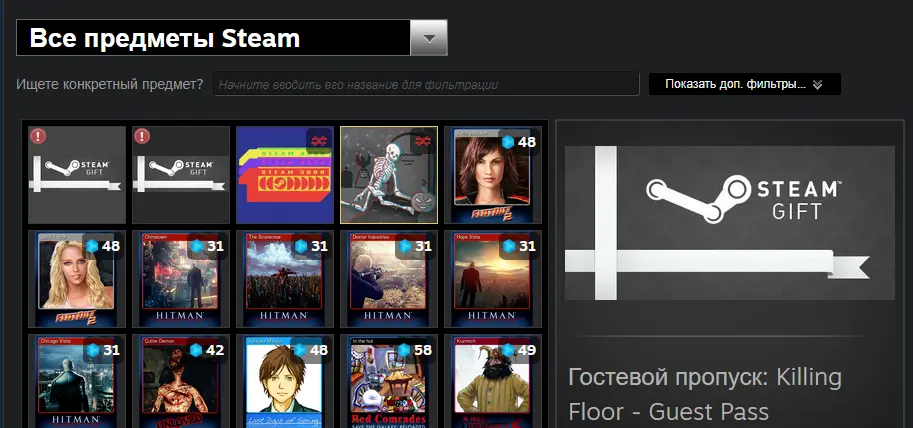This screenshot has height=428, width=913.
Task: Click the gem icon on Hope Vista card
Action: [508, 246]
